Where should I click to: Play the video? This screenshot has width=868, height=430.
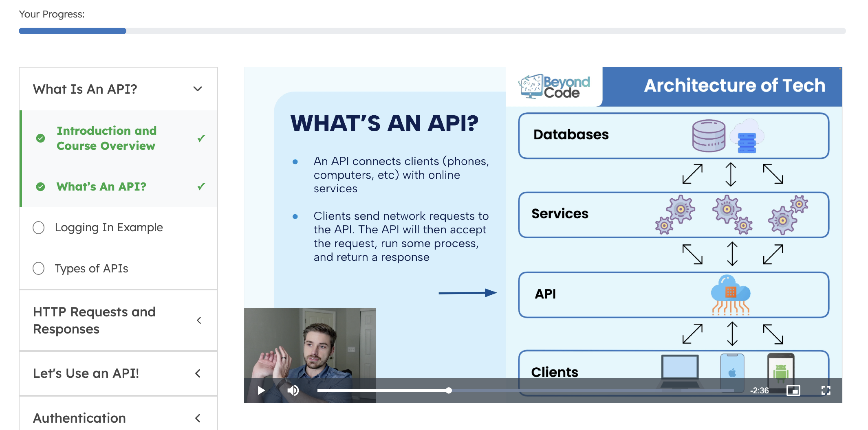coord(261,391)
